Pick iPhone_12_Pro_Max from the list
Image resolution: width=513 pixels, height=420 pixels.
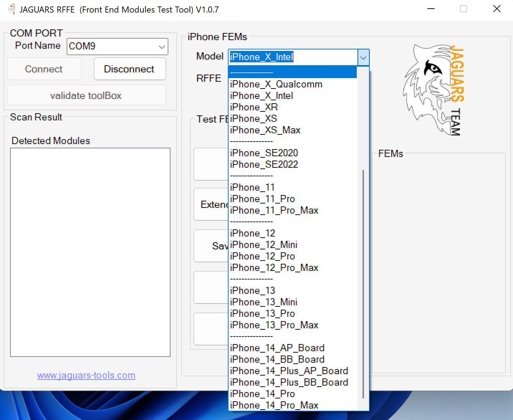(x=293, y=268)
